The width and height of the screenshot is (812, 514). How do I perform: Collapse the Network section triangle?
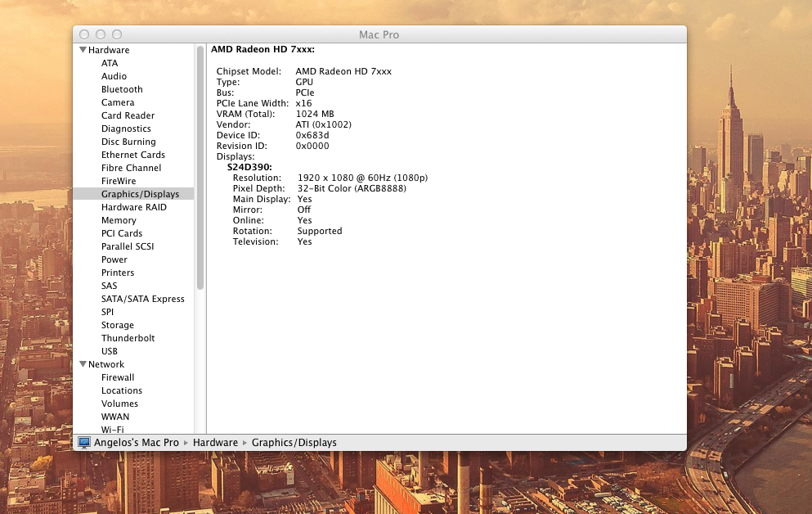(83, 364)
